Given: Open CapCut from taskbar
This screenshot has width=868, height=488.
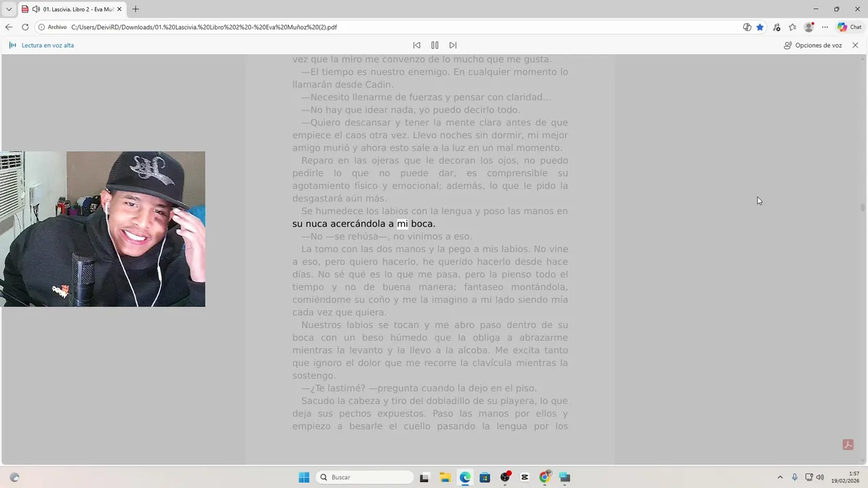Looking at the screenshot, I should tap(525, 477).
